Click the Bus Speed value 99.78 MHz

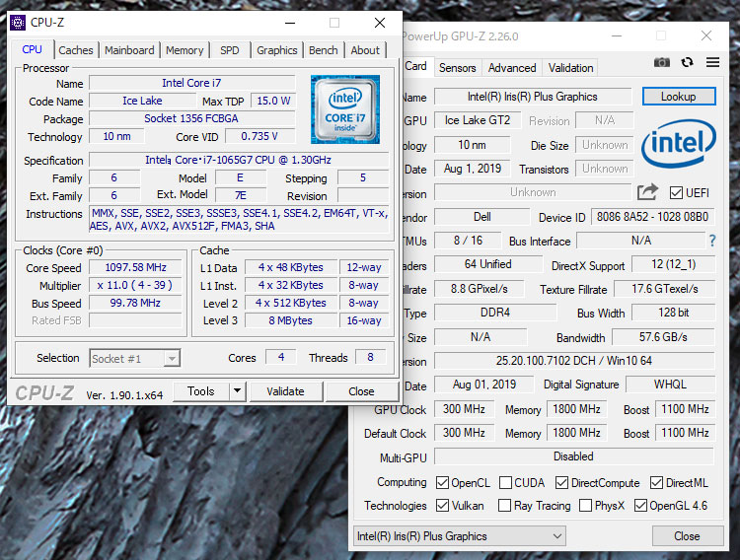[136, 303]
